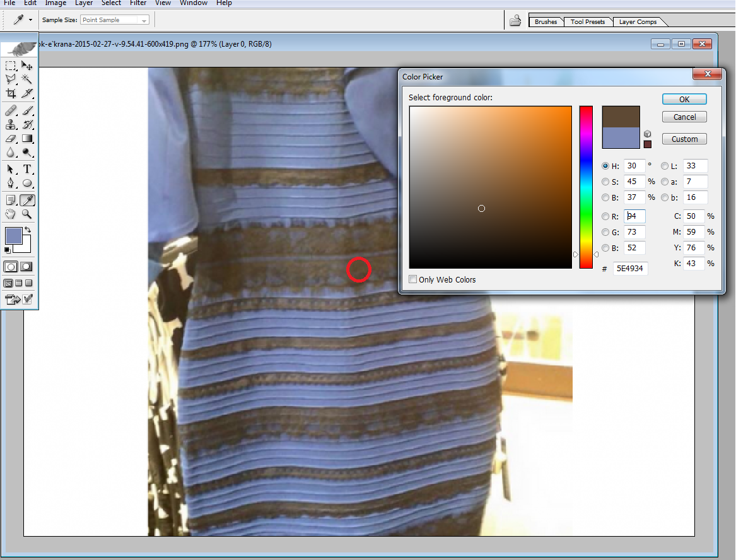The image size is (736, 560).
Task: Select the Eyedropper tool in toolbox
Action: click(x=27, y=201)
